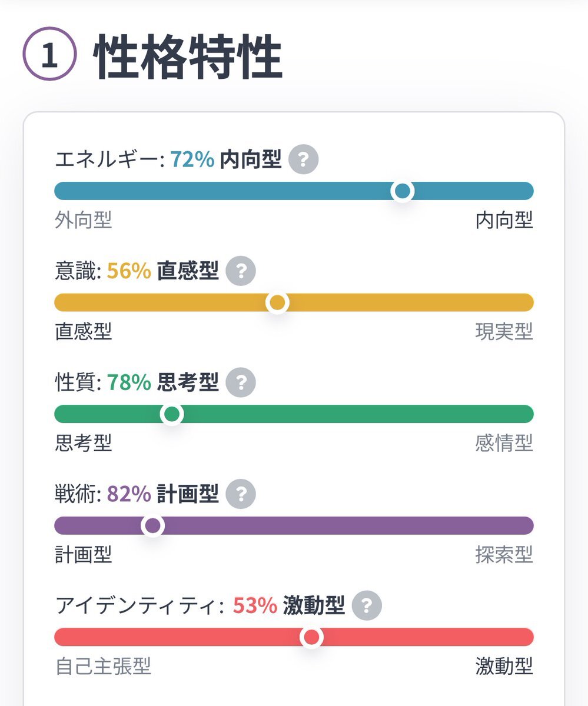Select the 探索型 label under the purple bar
The height and width of the screenshot is (706, 588).
pos(504,554)
